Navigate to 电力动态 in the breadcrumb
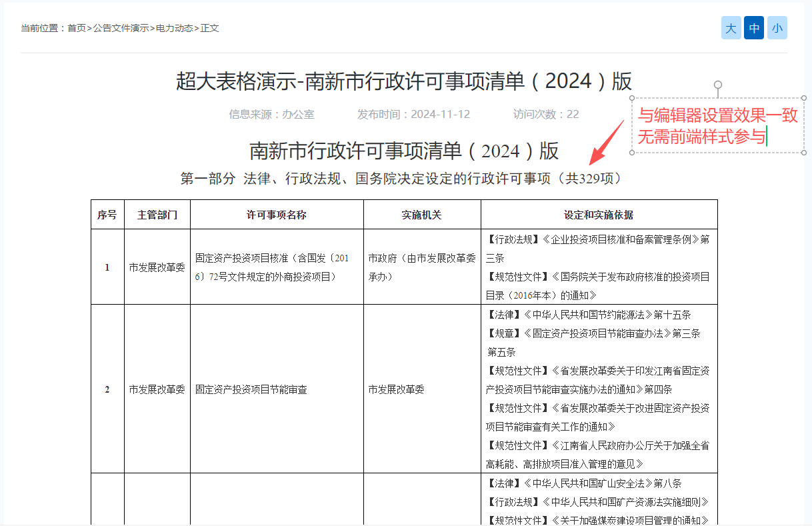This screenshot has height=526, width=812. (x=175, y=28)
